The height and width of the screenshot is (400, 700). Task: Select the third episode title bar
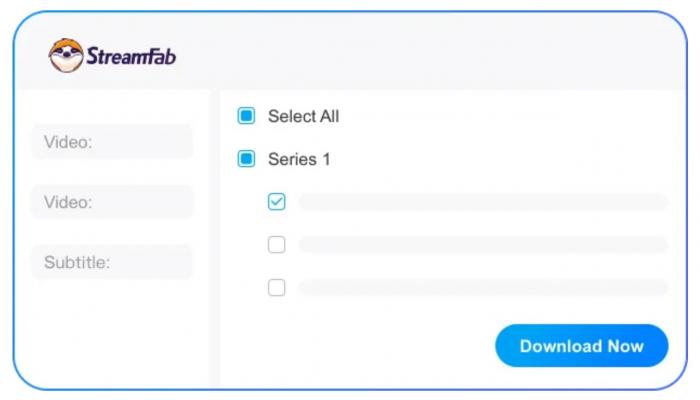(483, 288)
